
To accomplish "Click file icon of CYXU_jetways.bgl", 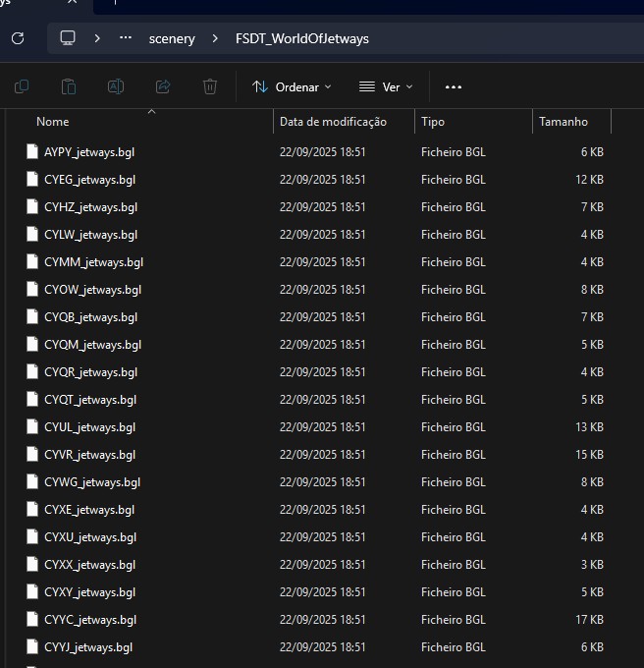I will pyautogui.click(x=32, y=536).
